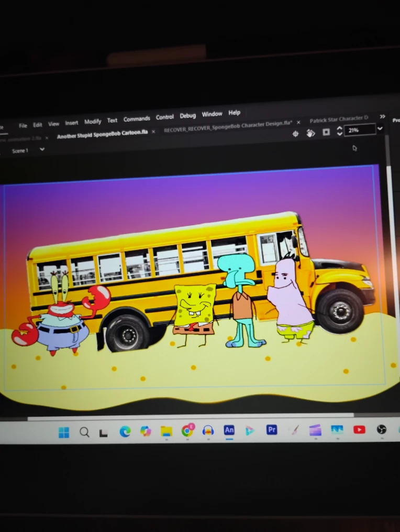Open the Edit menu

(x=37, y=125)
